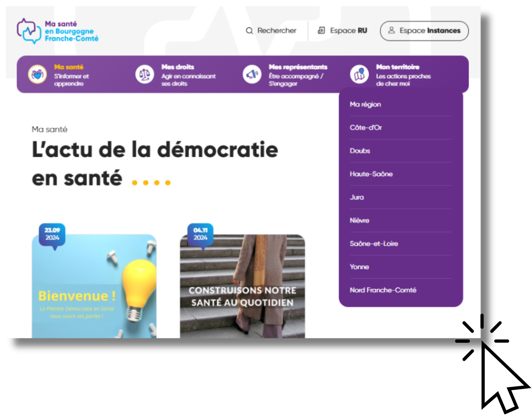
Task: Click the Mes représentants megaphone icon
Action: point(252,74)
